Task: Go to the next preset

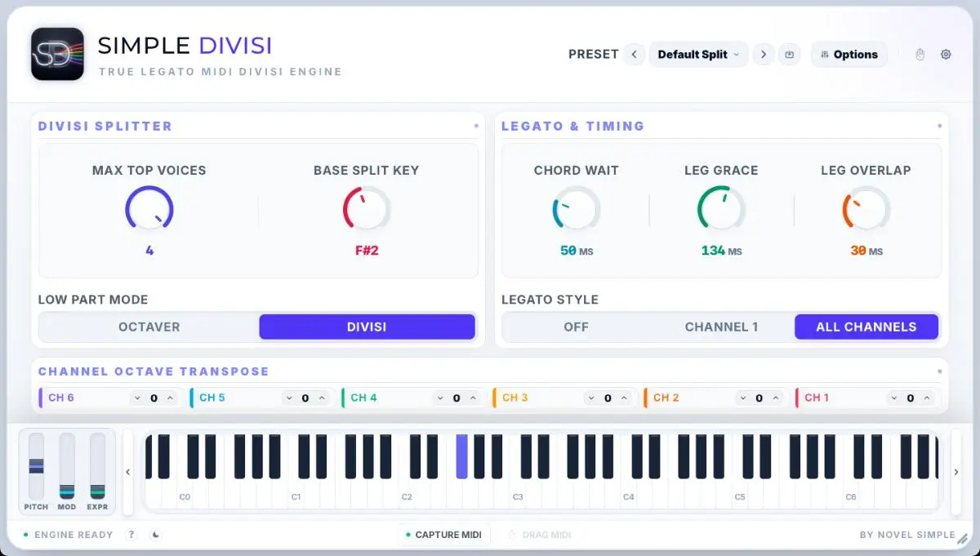Action: tap(763, 55)
